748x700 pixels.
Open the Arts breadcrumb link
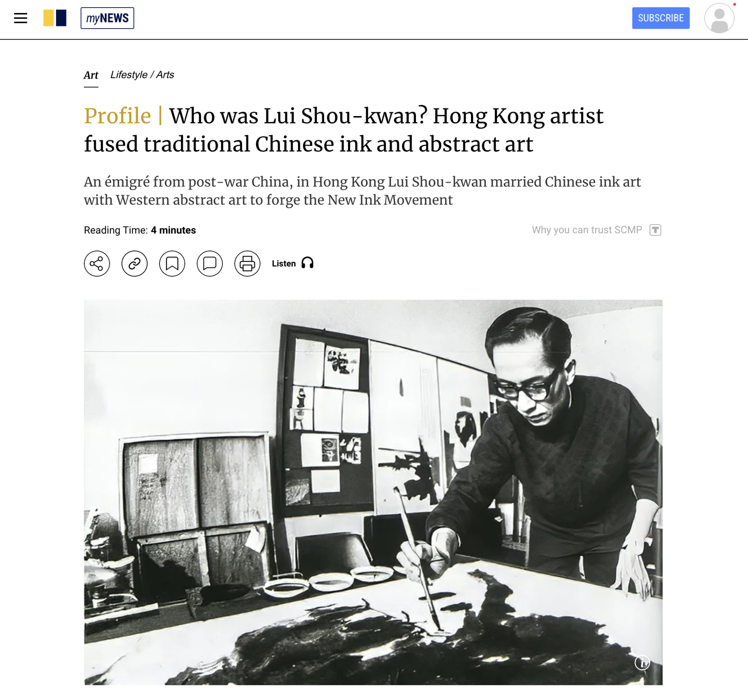coord(165,75)
